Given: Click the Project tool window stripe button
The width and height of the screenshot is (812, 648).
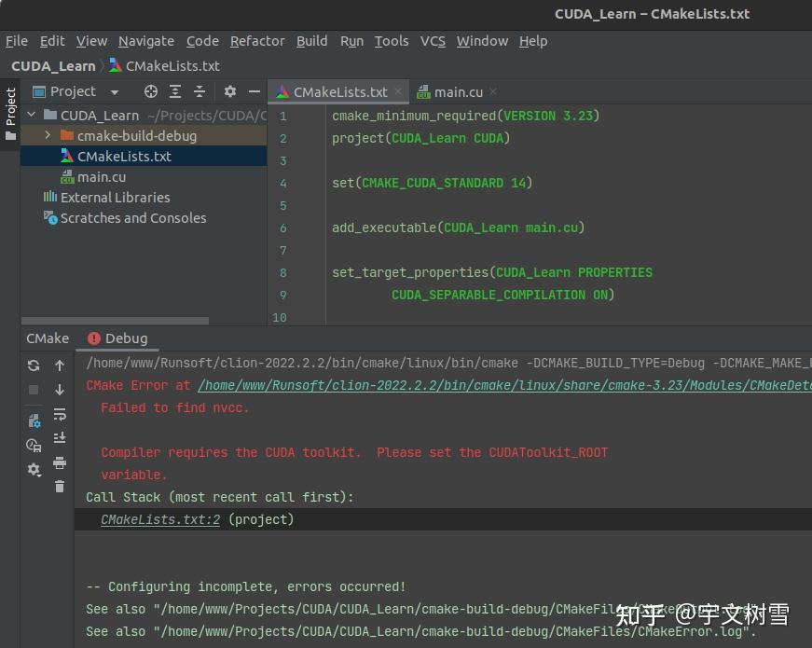Looking at the screenshot, I should (x=10, y=114).
